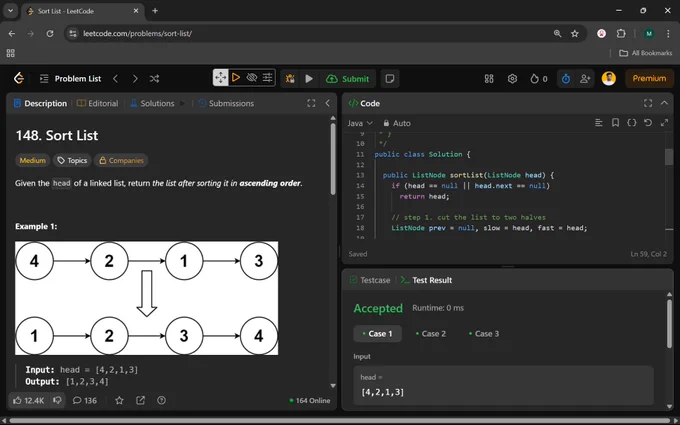
Task: Collapse the Code panel with chevron
Action: click(664, 103)
